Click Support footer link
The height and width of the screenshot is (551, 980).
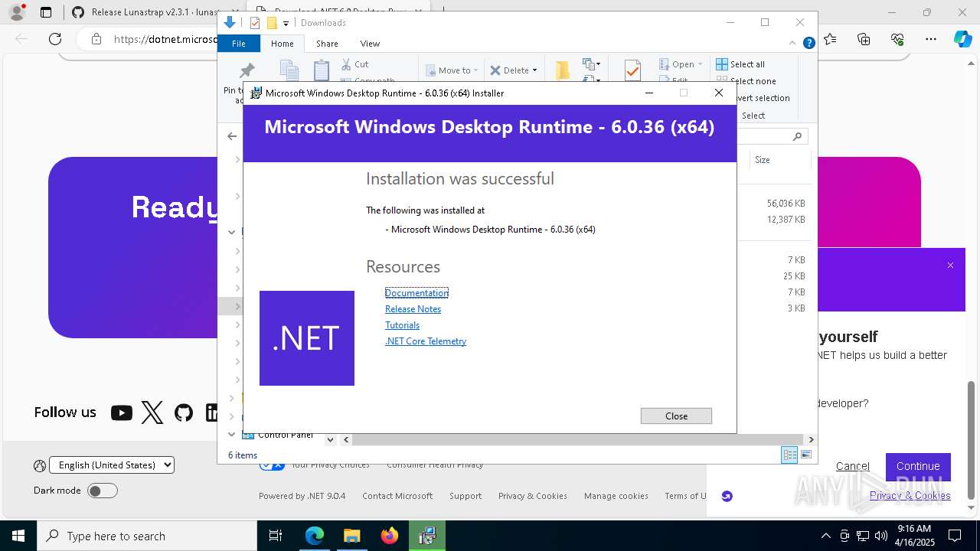coord(465,496)
